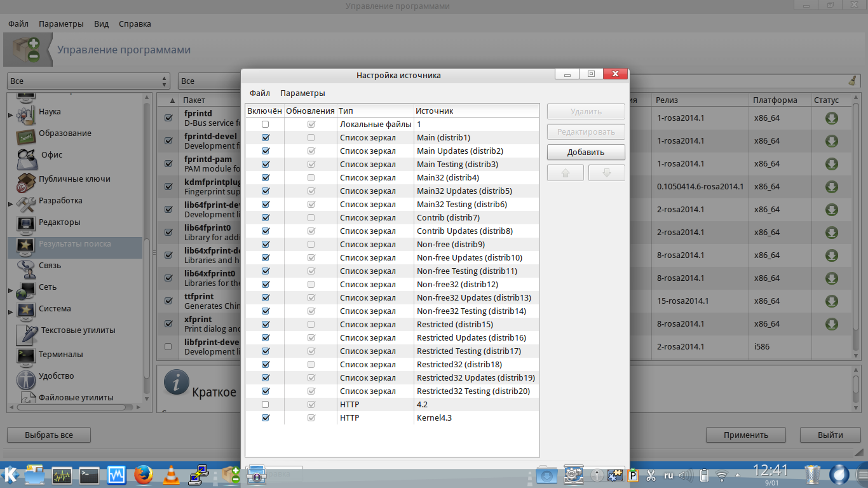
Task: Select the Main Updates (distrib2) source row
Action: 459,151
